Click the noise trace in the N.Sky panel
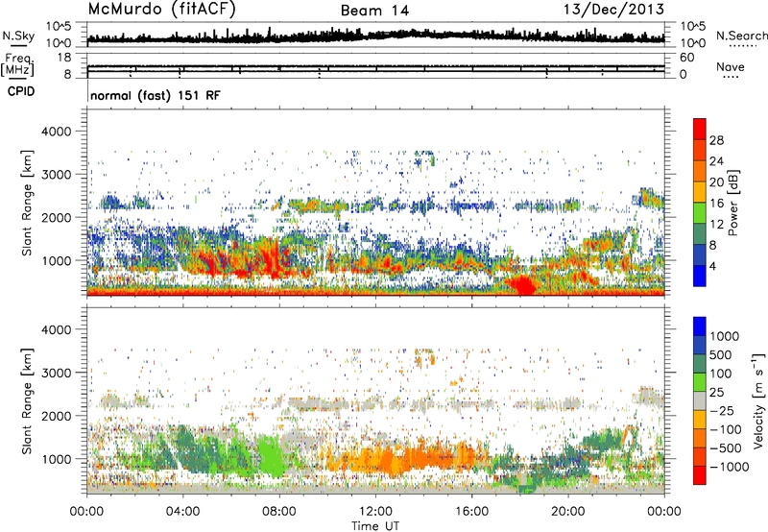768x532 pixels. 375,36
